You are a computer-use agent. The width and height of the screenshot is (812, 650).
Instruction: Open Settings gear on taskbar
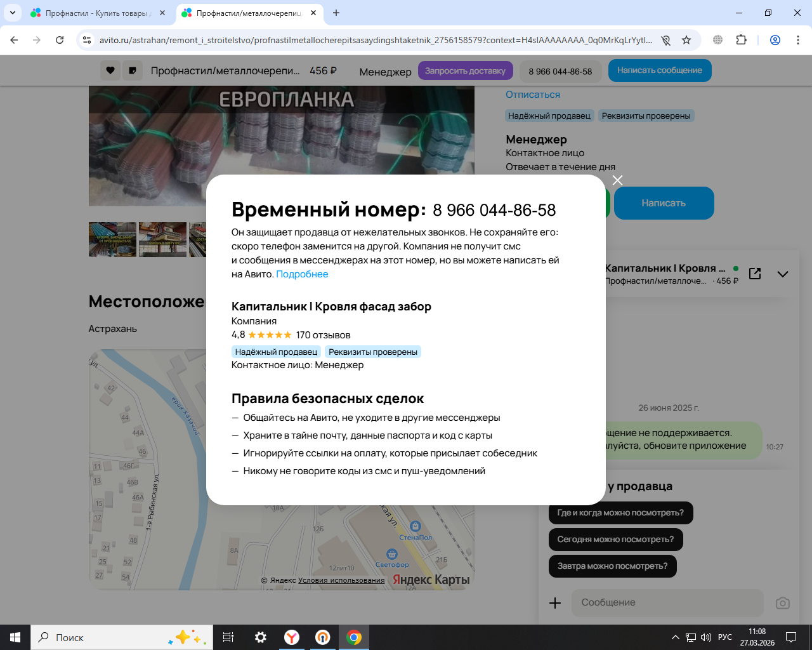tap(261, 637)
